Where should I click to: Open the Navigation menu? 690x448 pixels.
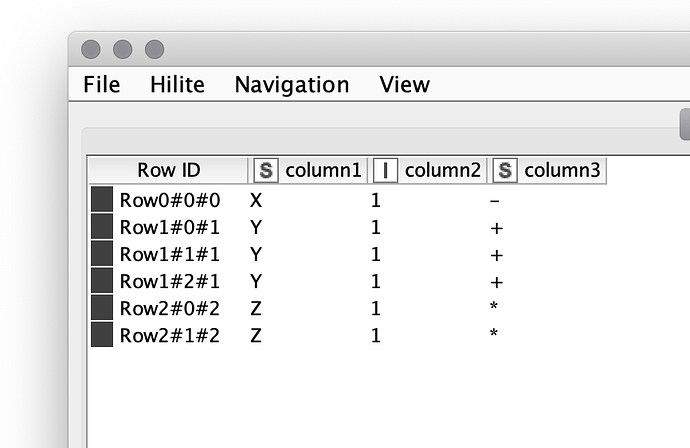[292, 84]
